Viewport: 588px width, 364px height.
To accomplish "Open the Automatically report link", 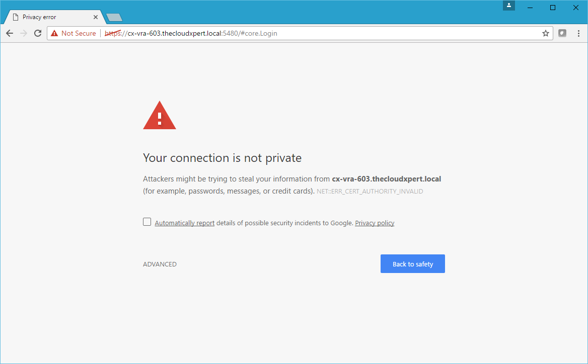I will 184,223.
